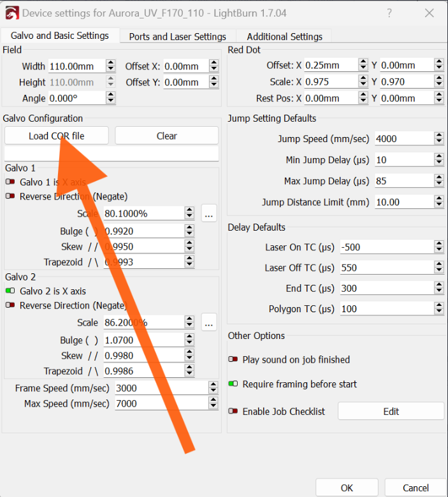Click the LightBurn app icon in title bar
Viewport: 448px width, 497px height.
[11, 13]
